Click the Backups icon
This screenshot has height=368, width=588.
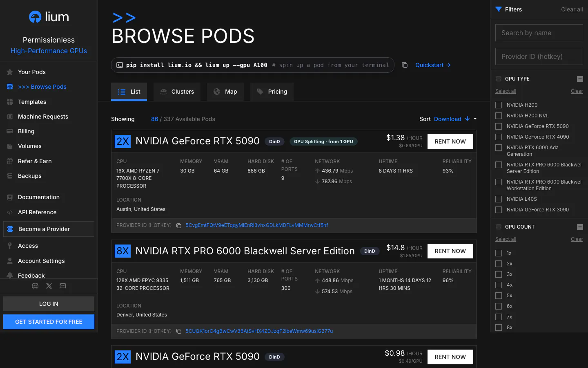[10, 176]
